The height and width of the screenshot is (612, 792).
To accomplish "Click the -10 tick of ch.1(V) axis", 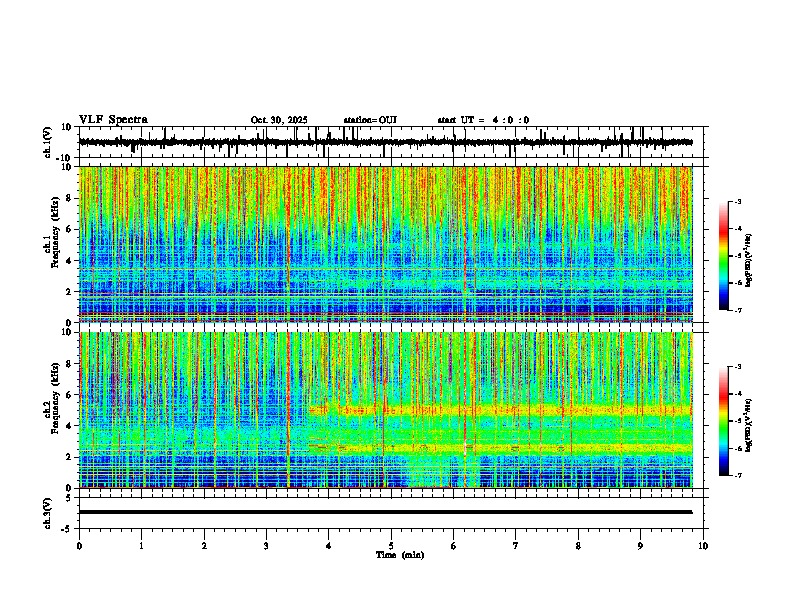I will (x=65, y=158).
